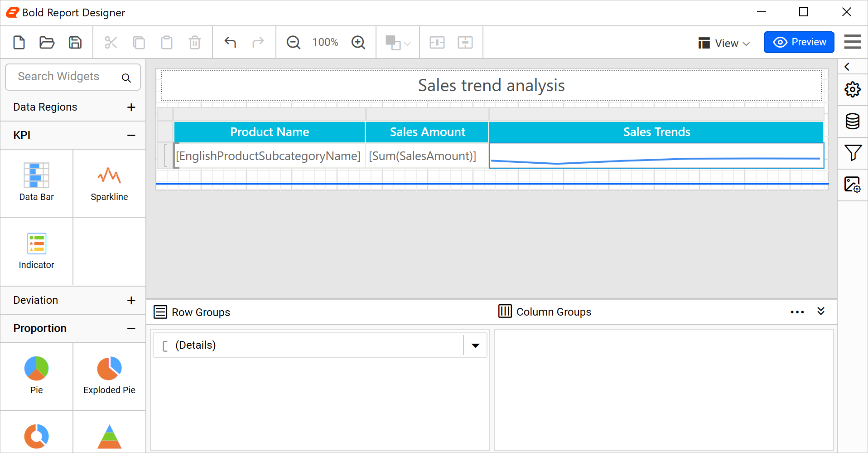Redo the last undone action
Viewport: 868px width, 453px height.
coord(258,42)
